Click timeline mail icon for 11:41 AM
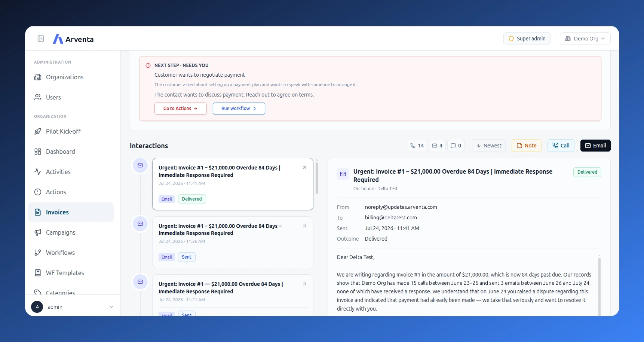 140,165
